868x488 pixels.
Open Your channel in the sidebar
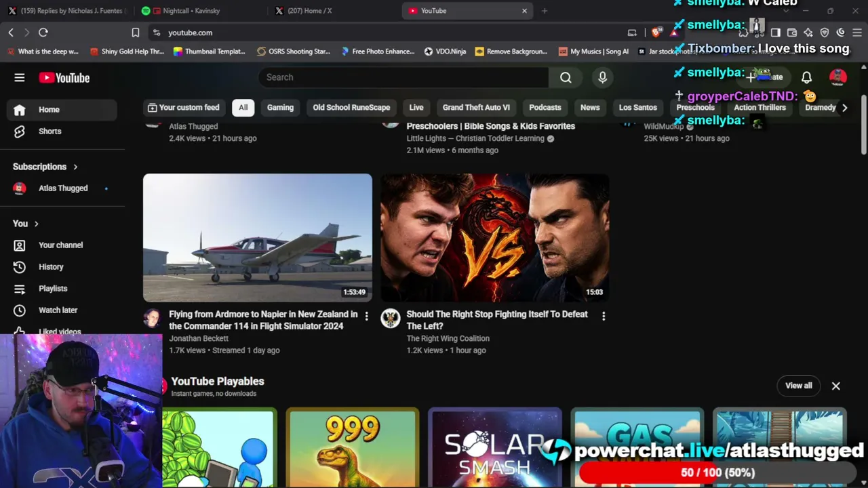click(x=62, y=245)
